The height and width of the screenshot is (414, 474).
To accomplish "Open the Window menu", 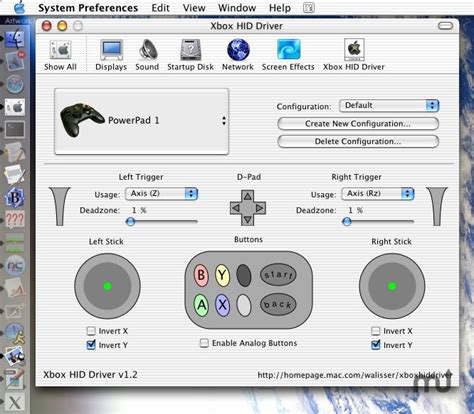I will coord(237,8).
